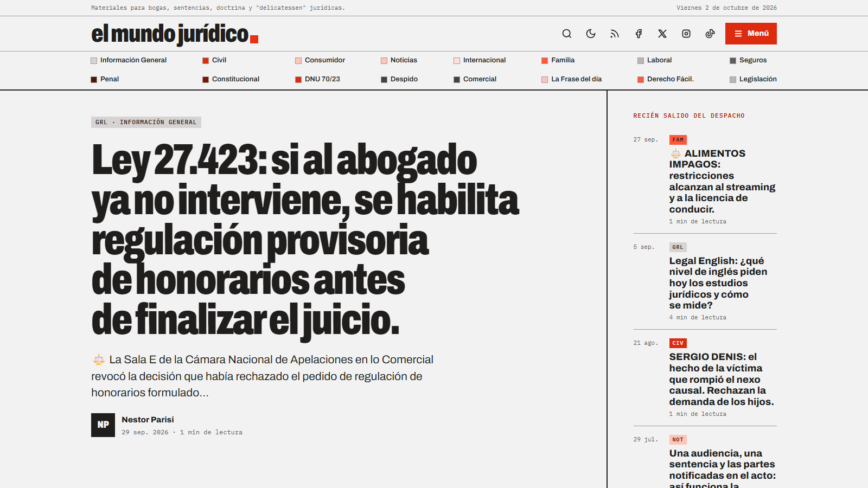
Task: Open the Constitucional category
Action: 231,79
